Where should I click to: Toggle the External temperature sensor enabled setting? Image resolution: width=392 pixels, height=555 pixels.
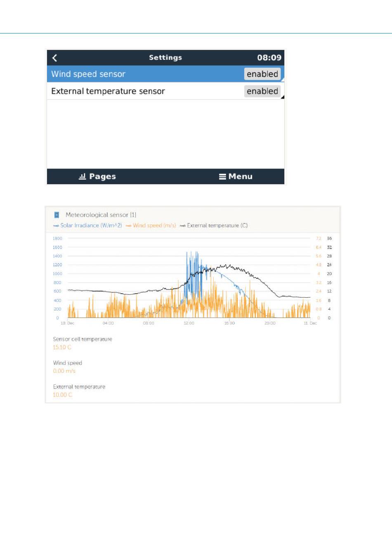[x=262, y=91]
